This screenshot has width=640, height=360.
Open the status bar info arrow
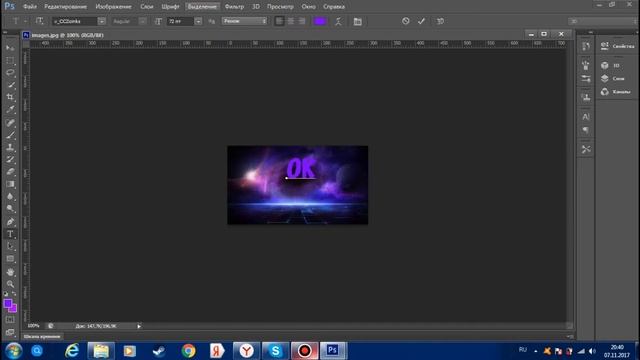(139, 326)
